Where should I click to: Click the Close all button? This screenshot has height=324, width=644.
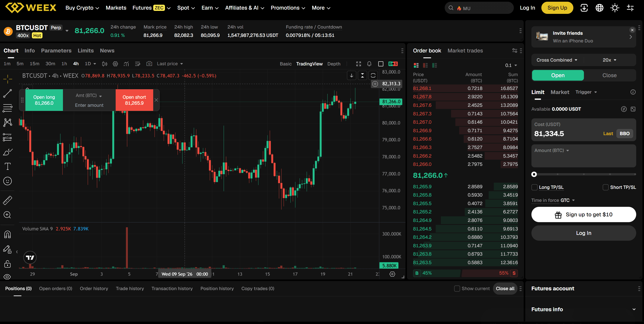[x=505, y=289]
